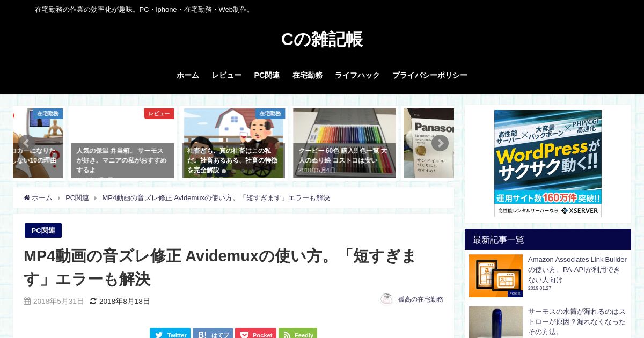Open the レビュー menu item
644x338 pixels.
(x=226, y=76)
